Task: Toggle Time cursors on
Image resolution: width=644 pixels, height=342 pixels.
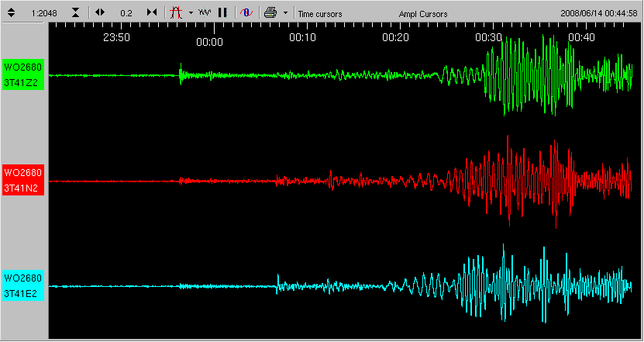Action: point(320,14)
